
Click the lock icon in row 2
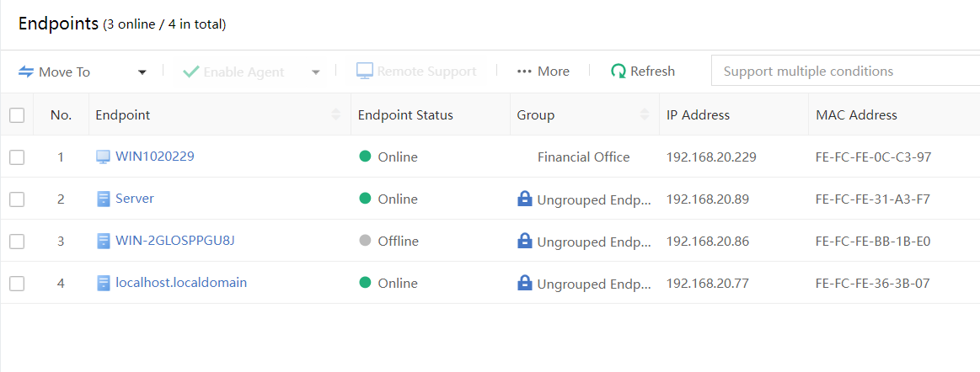524,199
